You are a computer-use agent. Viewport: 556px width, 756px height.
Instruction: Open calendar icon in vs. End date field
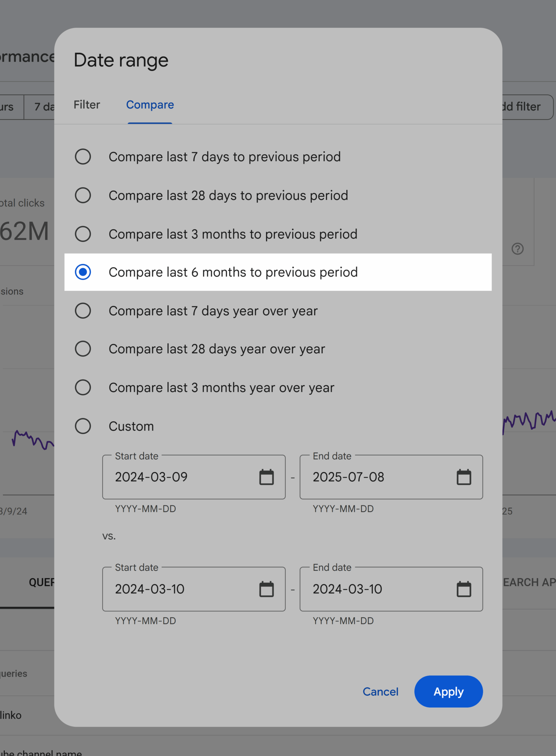pos(464,589)
